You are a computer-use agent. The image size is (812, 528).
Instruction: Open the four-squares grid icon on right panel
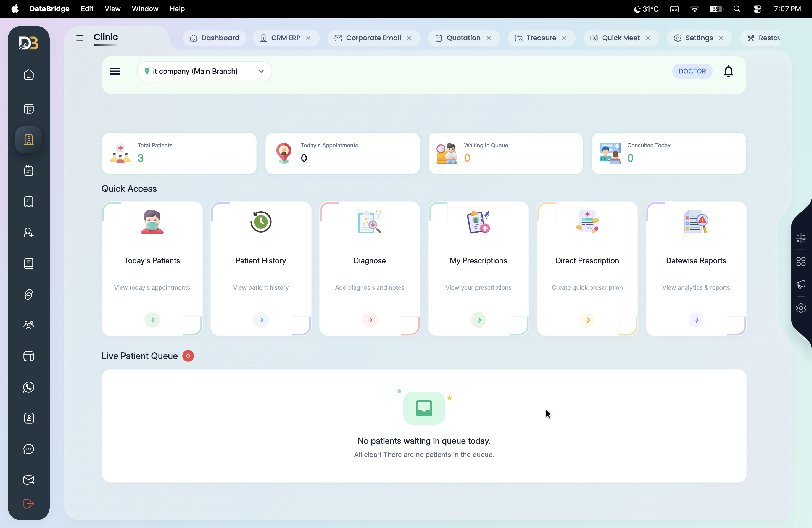[x=801, y=262]
